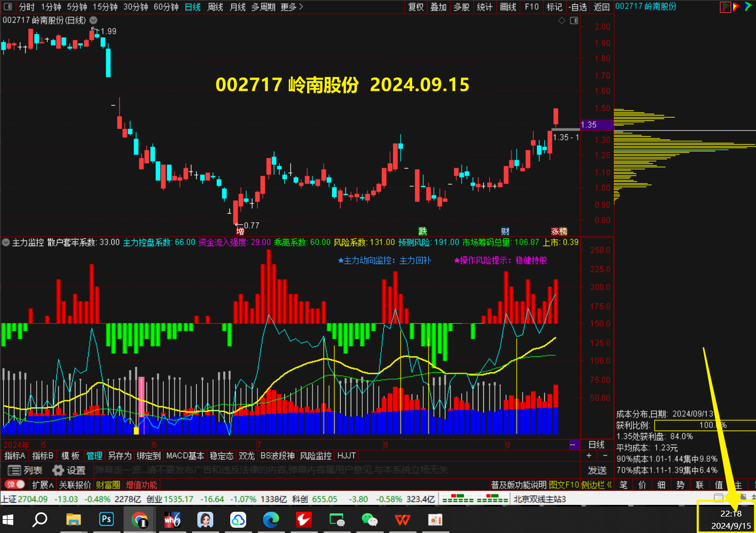Toggle 多股 multi-stock view
Viewport: 756px width, 533px height.
[x=462, y=7]
